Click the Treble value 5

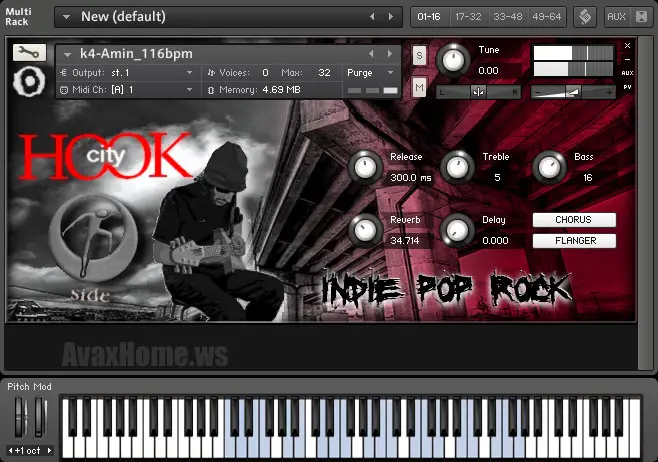tap(497, 178)
